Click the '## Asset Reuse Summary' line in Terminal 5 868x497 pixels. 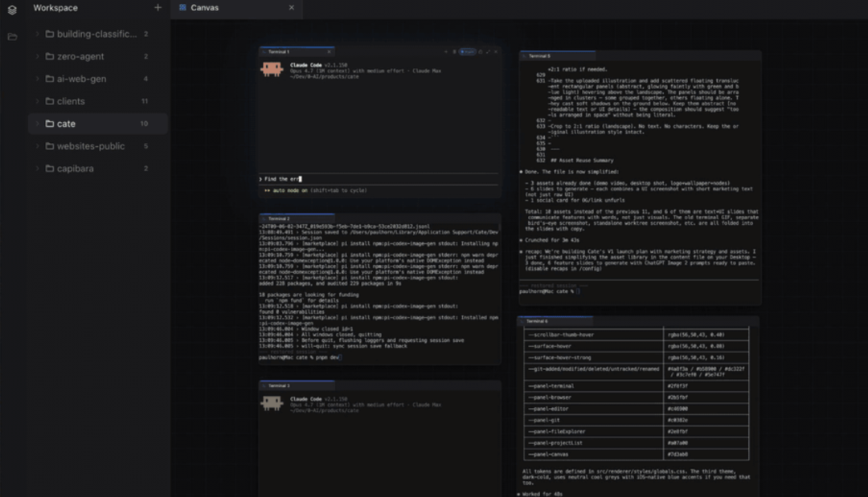pyautogui.click(x=581, y=161)
